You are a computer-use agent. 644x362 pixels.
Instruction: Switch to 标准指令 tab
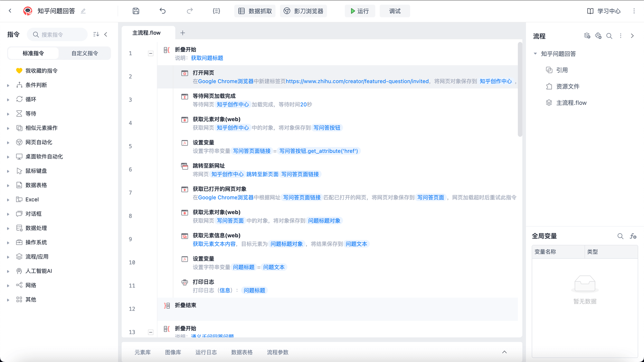(33, 53)
